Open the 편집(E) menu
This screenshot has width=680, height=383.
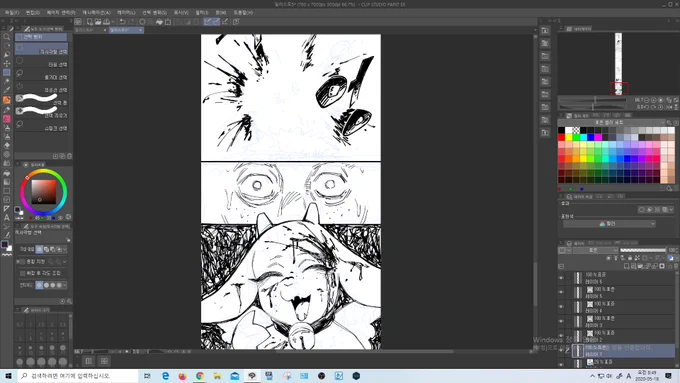pyautogui.click(x=33, y=13)
